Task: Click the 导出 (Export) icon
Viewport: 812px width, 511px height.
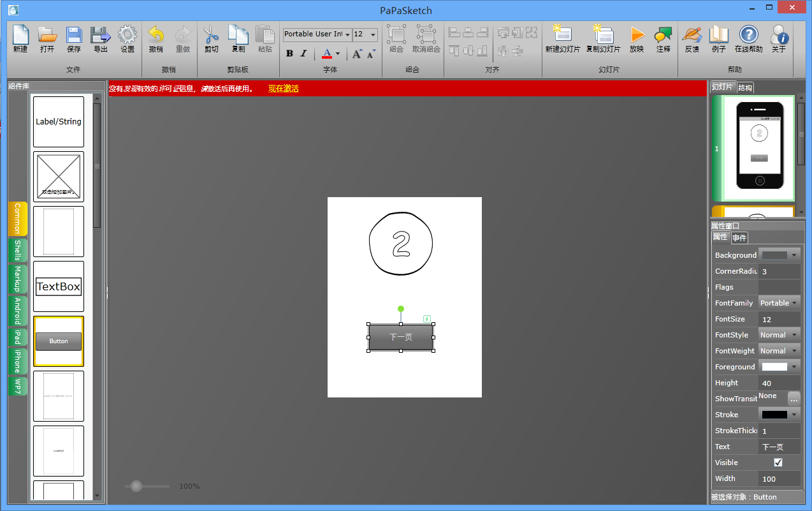Action: pyautogui.click(x=101, y=35)
